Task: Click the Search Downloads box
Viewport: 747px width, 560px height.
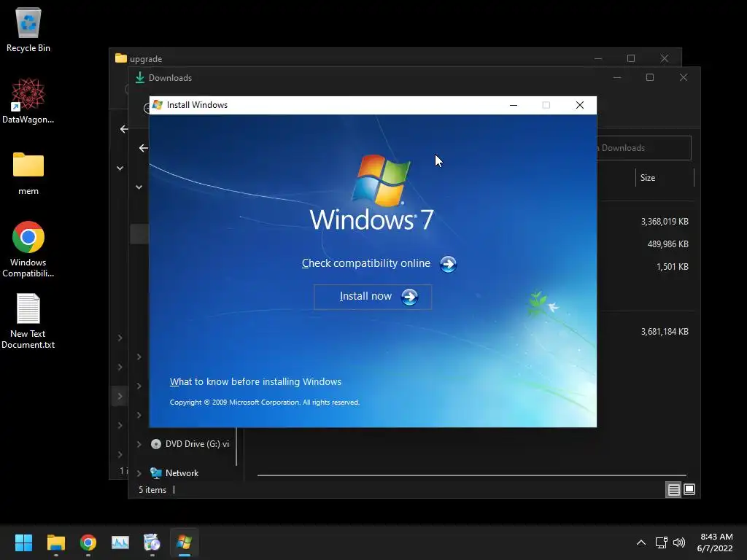Action: pos(643,148)
